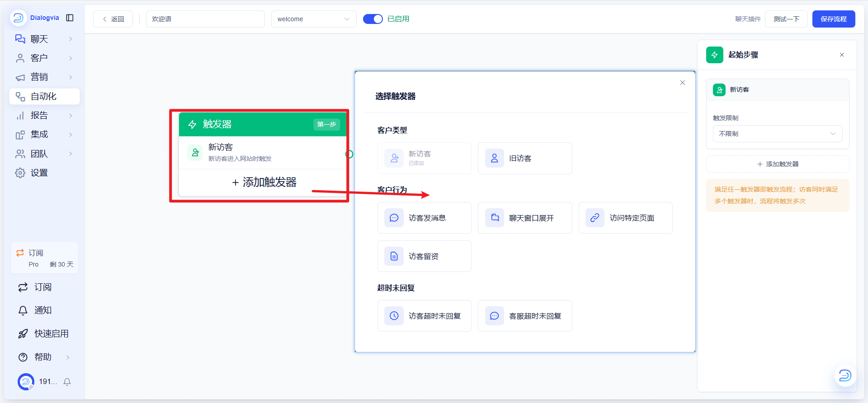The image size is (868, 403).
Task: Expand the 聊天 sidebar menu
Action: click(x=44, y=39)
